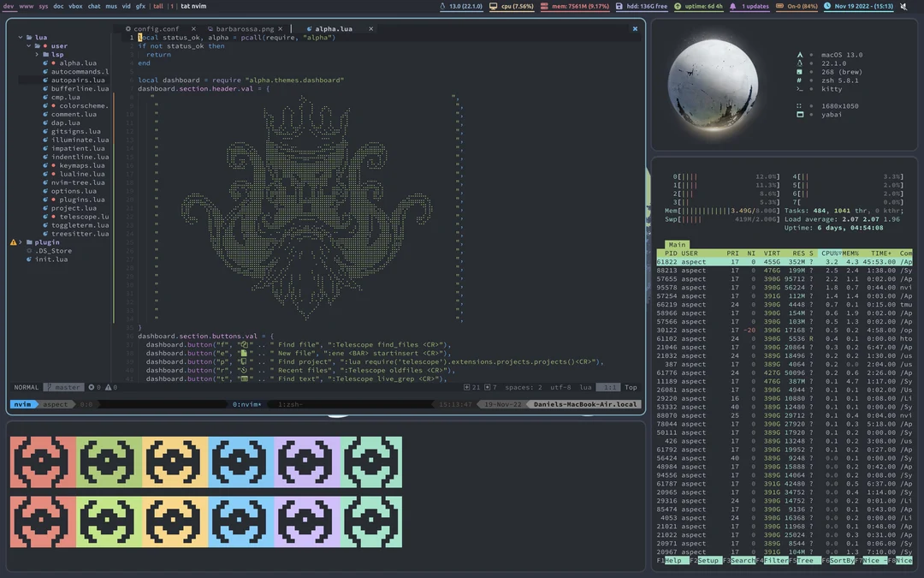Select the Main tab in htop
924x578 pixels.
coord(677,245)
